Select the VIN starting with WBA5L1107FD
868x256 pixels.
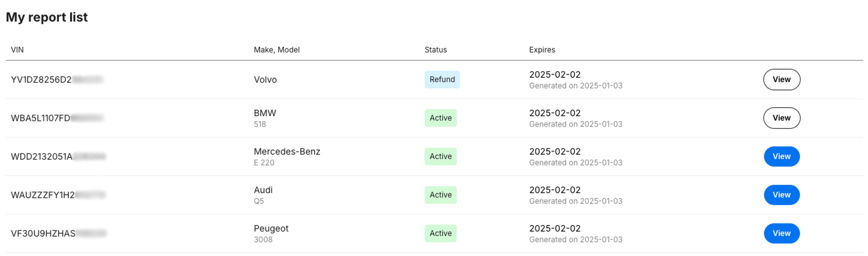coord(56,118)
